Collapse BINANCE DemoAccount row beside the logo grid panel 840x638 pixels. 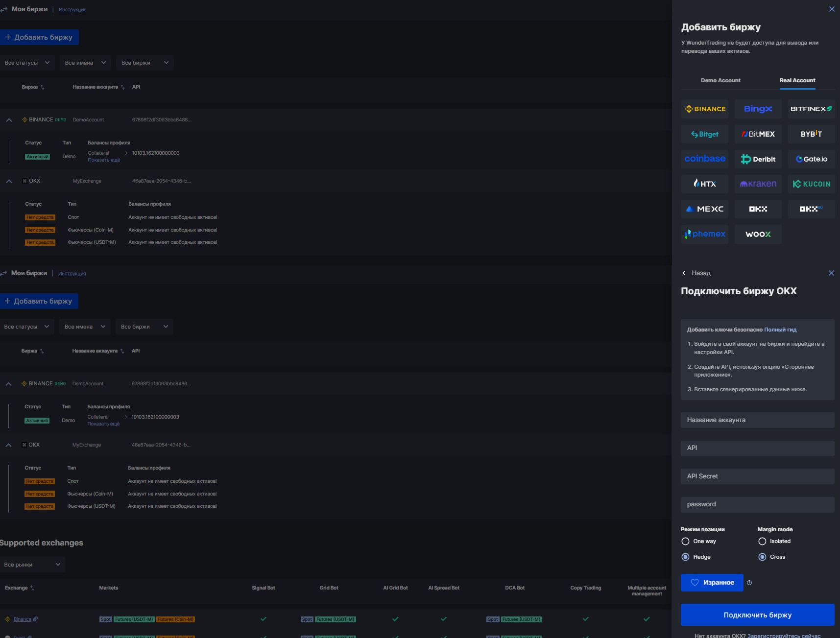(9, 120)
